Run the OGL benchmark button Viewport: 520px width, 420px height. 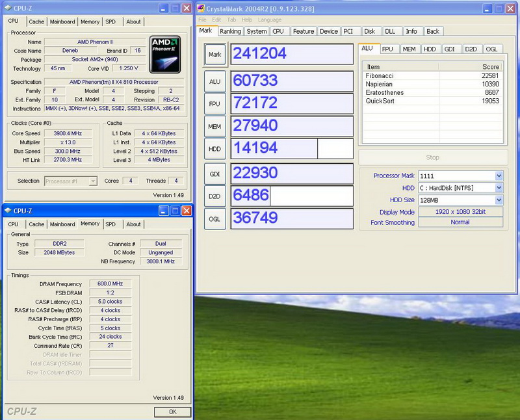(x=214, y=219)
